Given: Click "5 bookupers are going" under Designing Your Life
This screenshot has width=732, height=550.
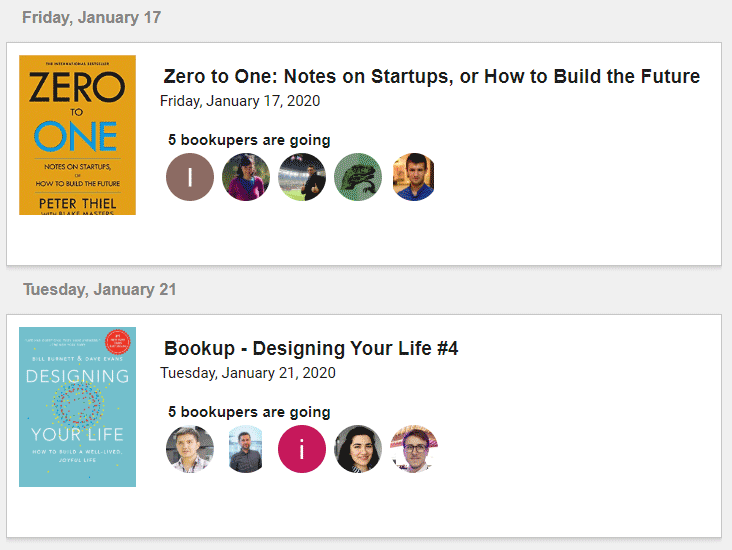Looking at the screenshot, I should pos(249,412).
